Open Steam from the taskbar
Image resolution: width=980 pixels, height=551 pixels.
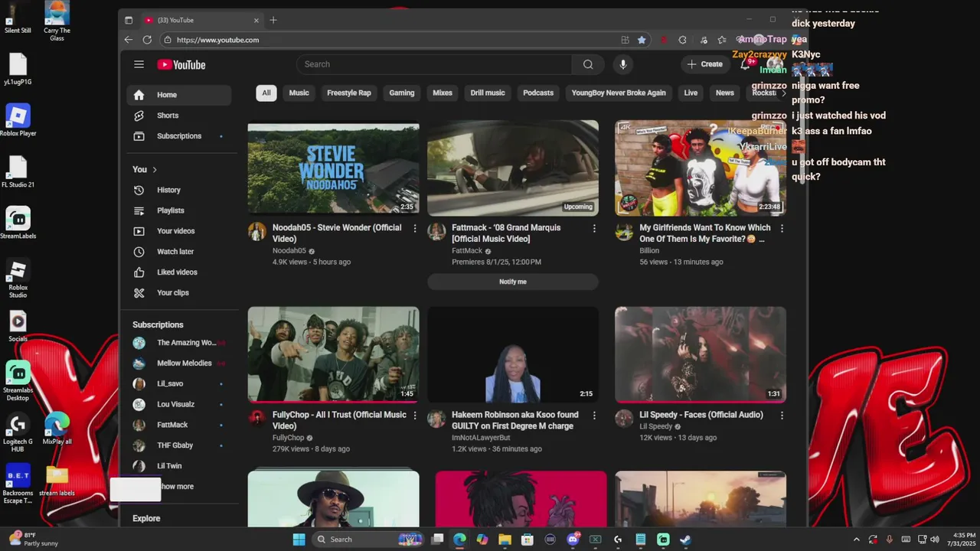685,540
